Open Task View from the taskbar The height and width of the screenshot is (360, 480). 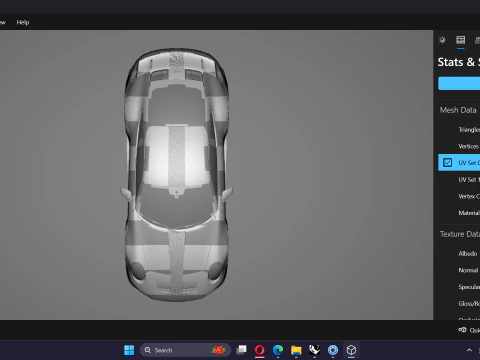coord(241,350)
